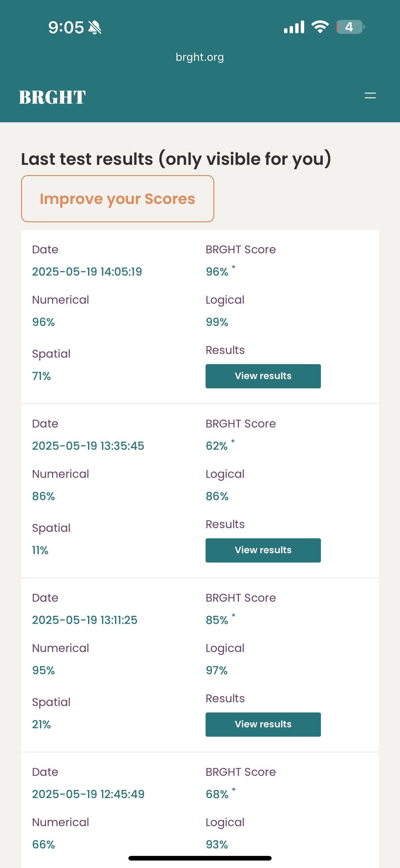Select the date 2025-05-19 12:45:49
This screenshot has height=868, width=400.
(88, 794)
